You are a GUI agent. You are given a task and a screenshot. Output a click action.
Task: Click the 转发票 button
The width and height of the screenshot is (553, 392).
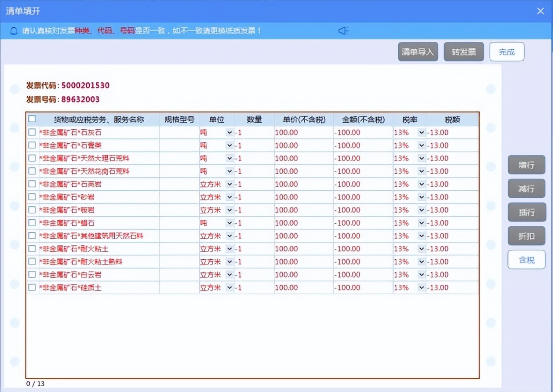point(463,51)
